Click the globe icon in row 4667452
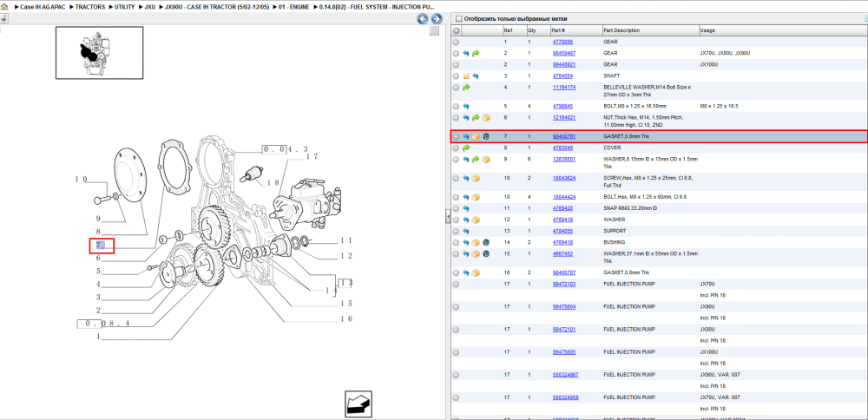The image size is (868, 420). (x=485, y=254)
